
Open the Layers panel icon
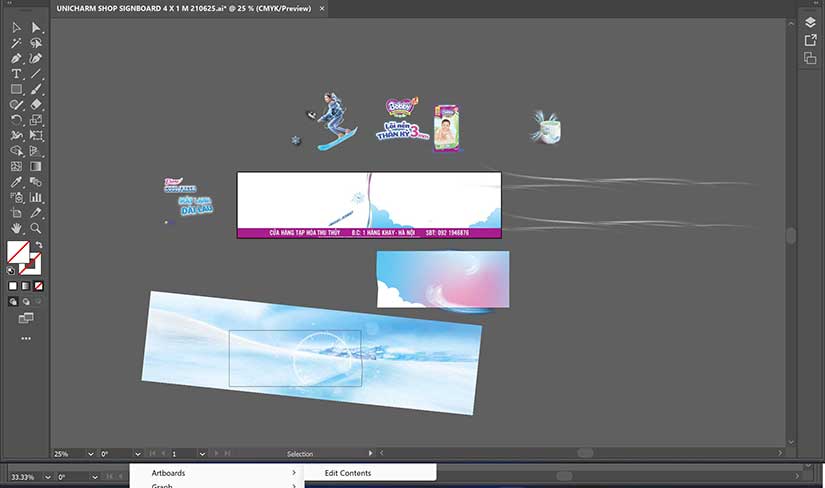[810, 22]
